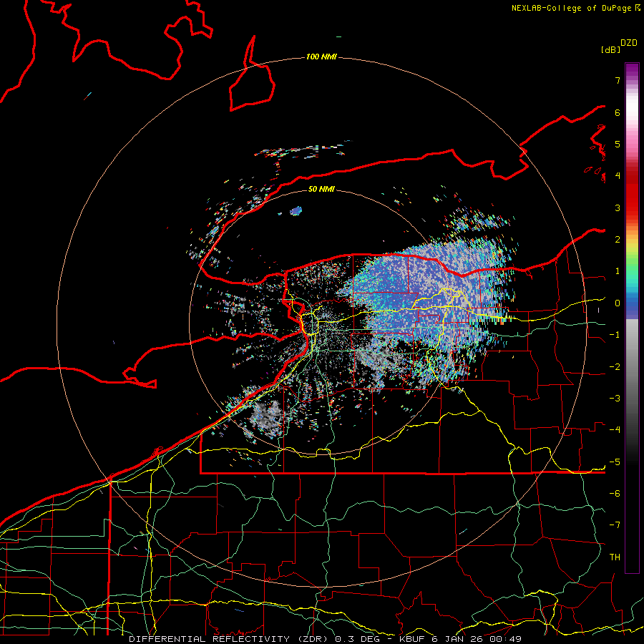Click the -5 value on the color scale
Viewport: 644px width, 644px height.
pos(615,462)
